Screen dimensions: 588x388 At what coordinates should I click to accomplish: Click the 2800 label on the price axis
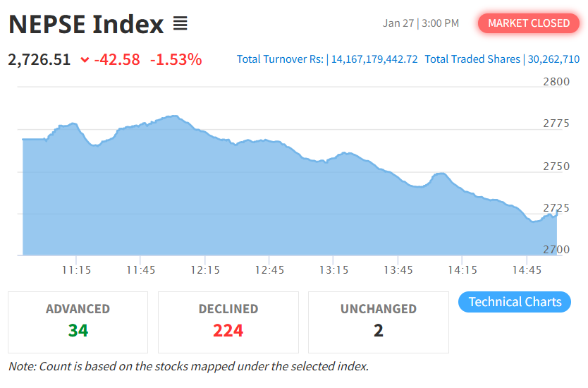pyautogui.click(x=556, y=82)
